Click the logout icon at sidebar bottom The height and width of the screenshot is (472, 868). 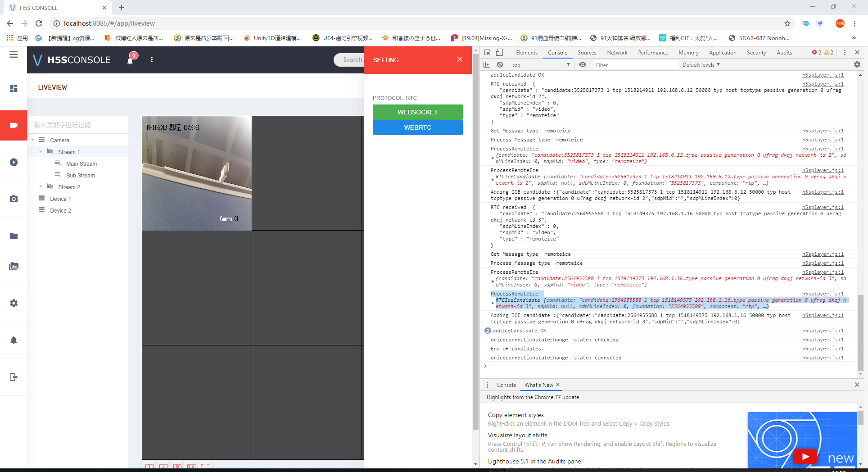[x=14, y=377]
